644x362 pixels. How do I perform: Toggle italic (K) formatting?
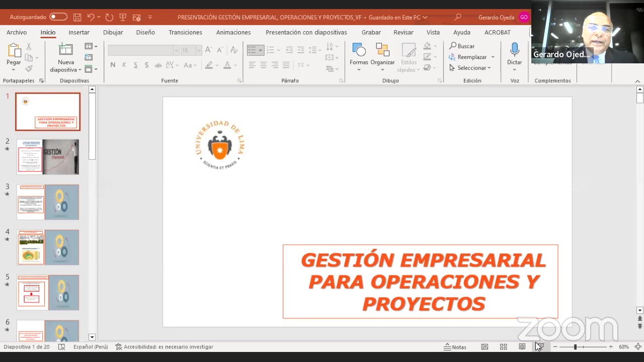click(124, 65)
